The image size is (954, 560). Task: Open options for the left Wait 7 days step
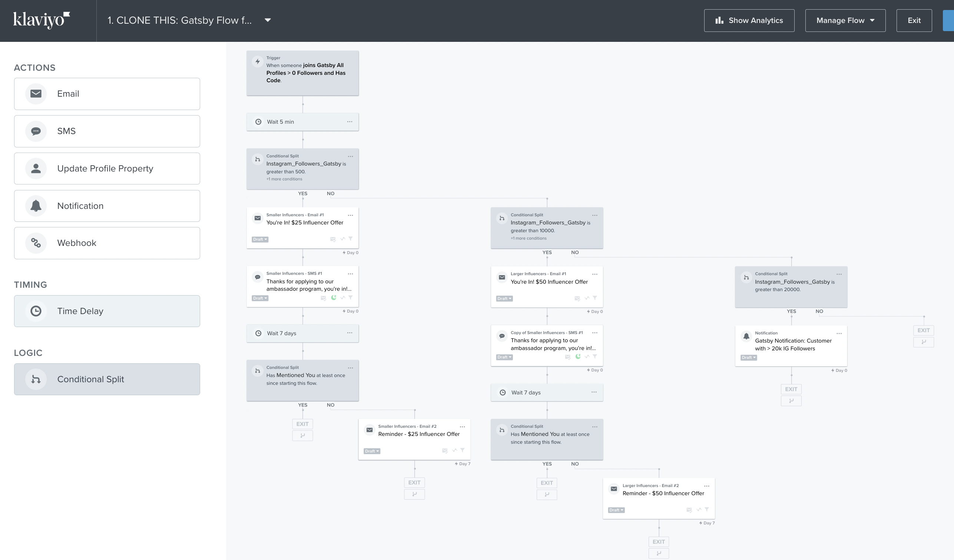pos(350,333)
